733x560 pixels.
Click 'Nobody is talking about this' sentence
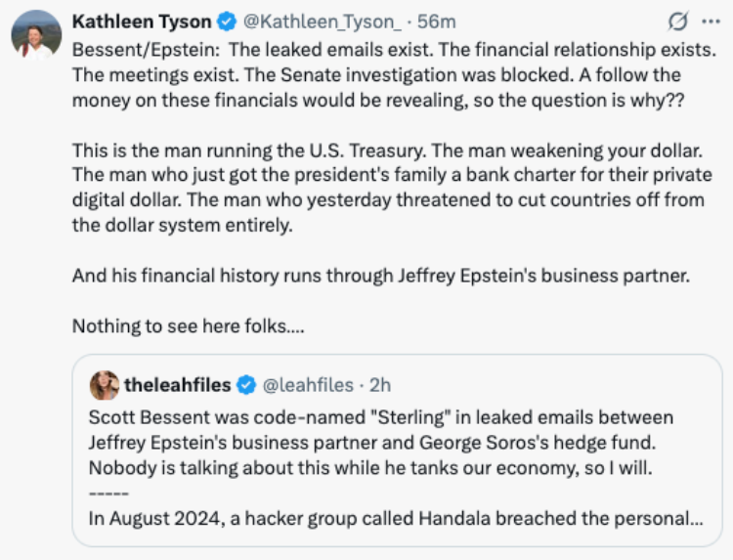[x=370, y=468]
